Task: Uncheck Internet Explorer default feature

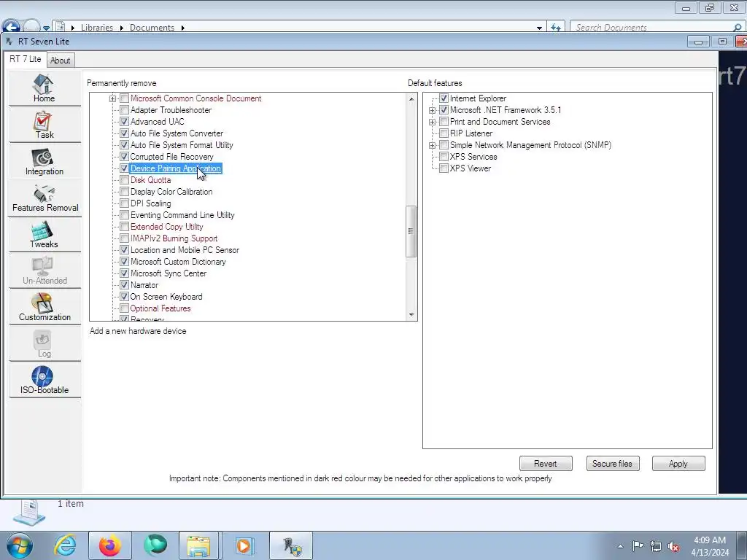Action: click(x=444, y=98)
